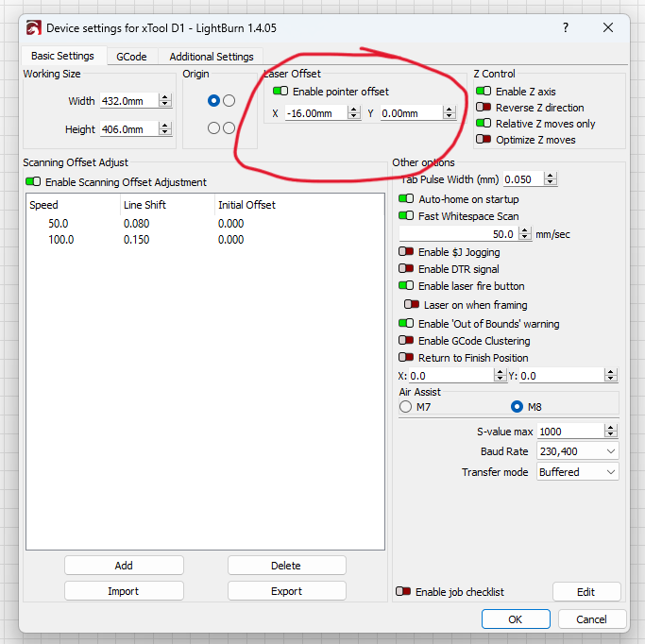
Task: Click Line Shift value 0.150
Action: point(136,239)
